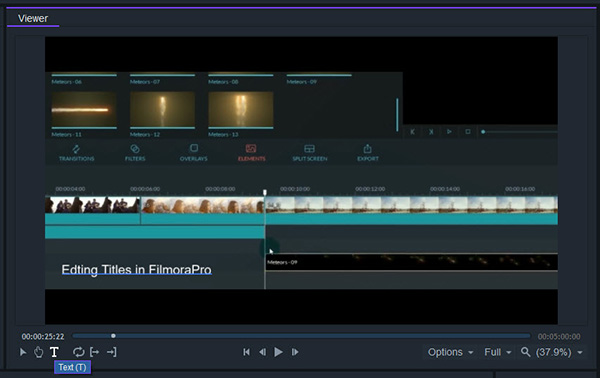Toggle loop playback icon
This screenshot has width=600, height=378.
point(78,352)
